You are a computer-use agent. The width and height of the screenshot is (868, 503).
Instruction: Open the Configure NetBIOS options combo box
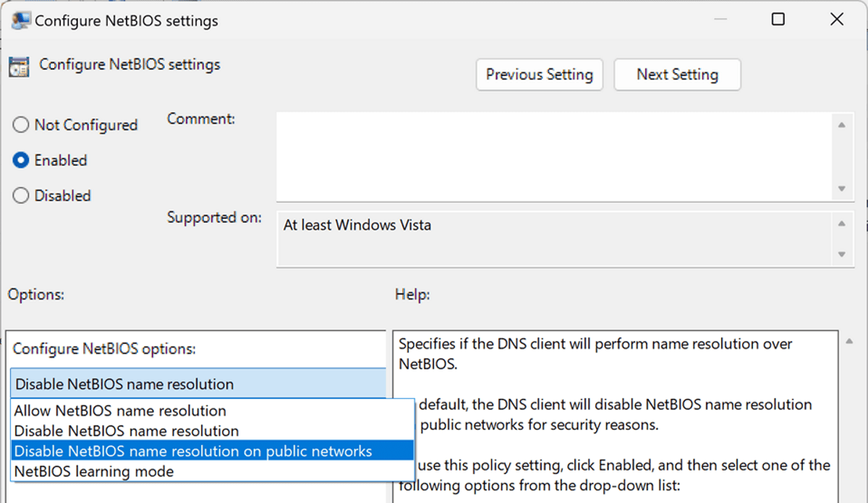198,384
